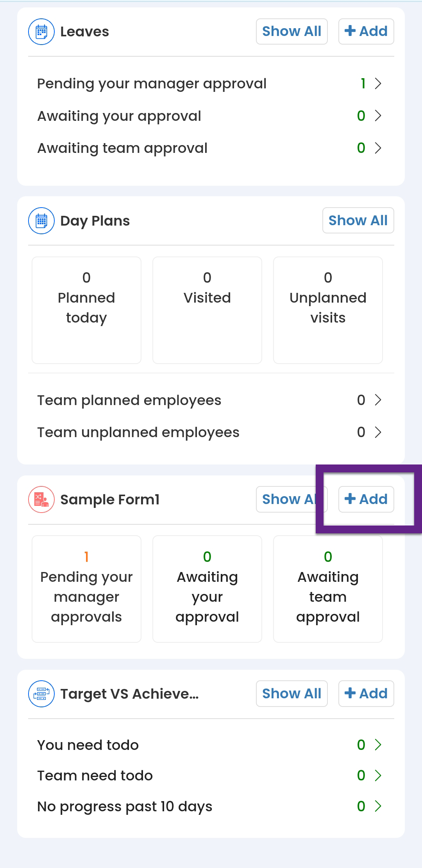Add a new Target VS Achievement entry
Viewport: 422px width, 868px height.
click(366, 694)
